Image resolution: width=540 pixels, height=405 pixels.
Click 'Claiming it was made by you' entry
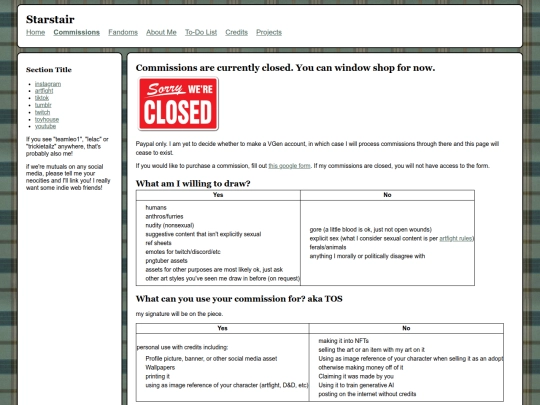(356, 376)
